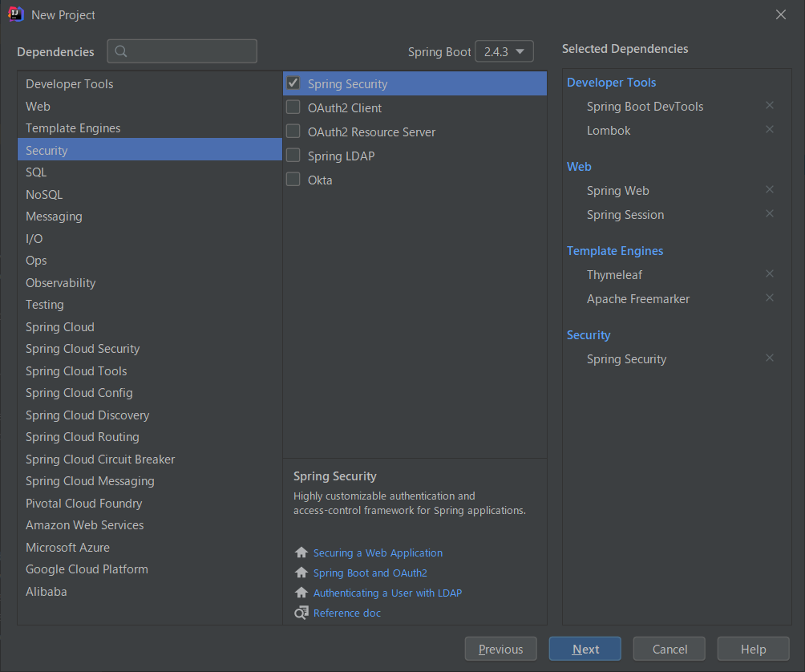Close the New Project dialog
The height and width of the screenshot is (672, 805).
tap(781, 15)
